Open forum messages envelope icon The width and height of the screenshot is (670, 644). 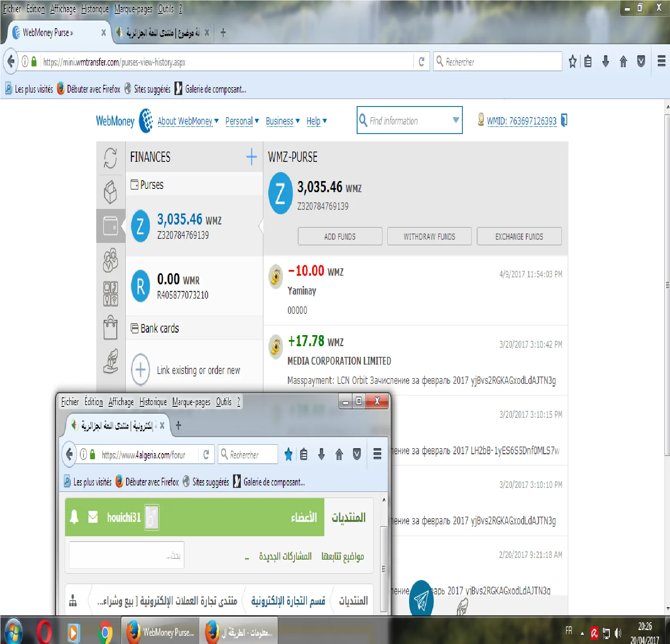tap(93, 517)
